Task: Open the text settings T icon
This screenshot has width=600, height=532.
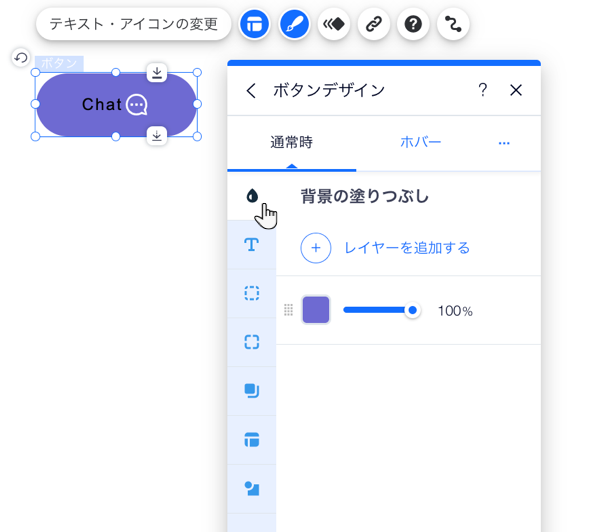Action: click(x=252, y=245)
